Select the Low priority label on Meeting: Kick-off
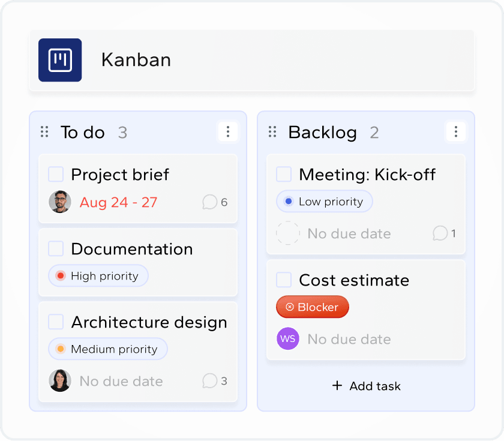The image size is (504, 441). coord(325,202)
